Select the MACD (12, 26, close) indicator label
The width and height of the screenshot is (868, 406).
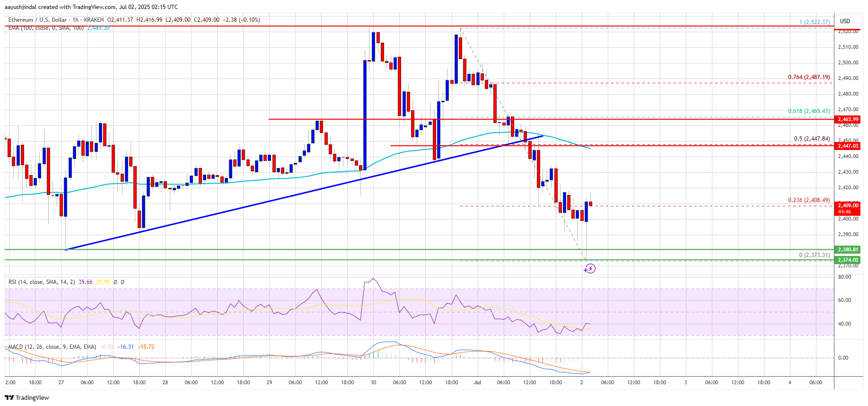[x=52, y=347]
